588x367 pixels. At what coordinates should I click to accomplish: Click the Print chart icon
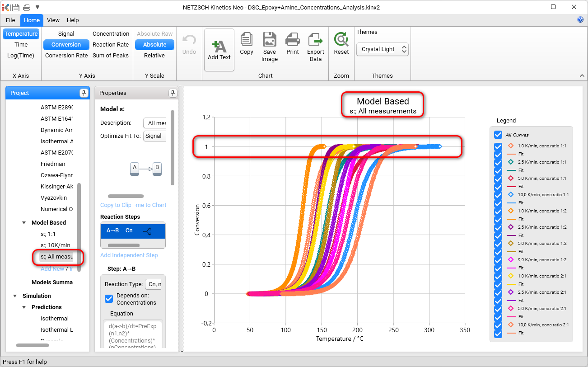point(293,40)
